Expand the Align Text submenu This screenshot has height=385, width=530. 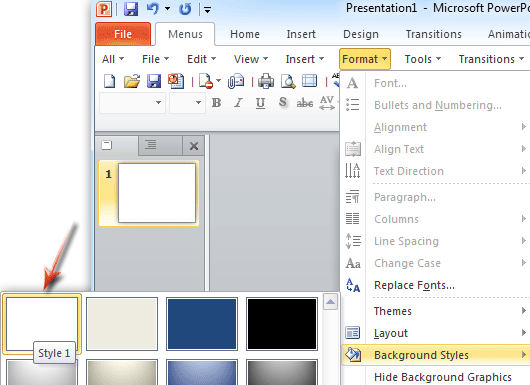pyautogui.click(x=435, y=149)
